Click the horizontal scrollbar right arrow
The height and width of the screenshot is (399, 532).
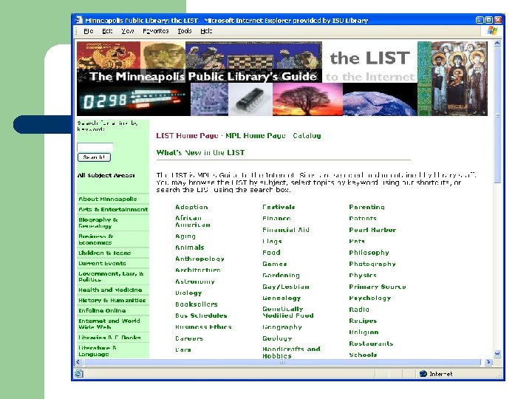pyautogui.click(x=488, y=362)
